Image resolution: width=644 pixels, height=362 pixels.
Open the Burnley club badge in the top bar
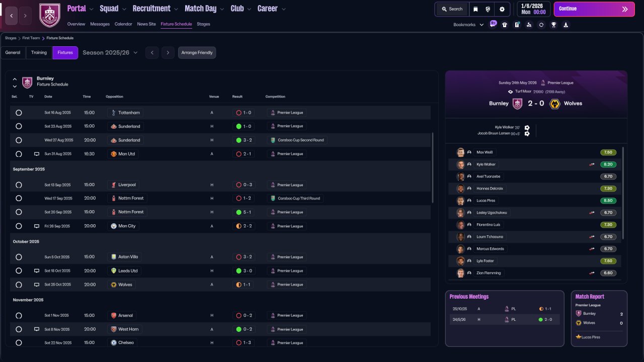point(49,16)
